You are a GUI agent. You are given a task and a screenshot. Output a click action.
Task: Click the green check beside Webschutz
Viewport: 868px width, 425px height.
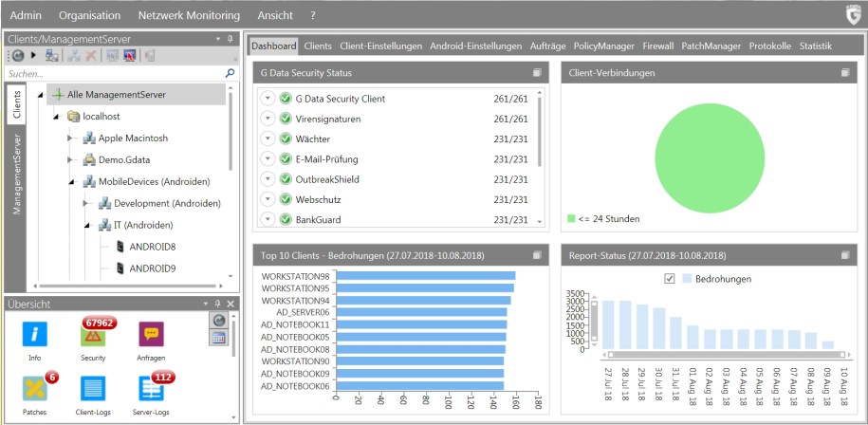click(x=286, y=199)
